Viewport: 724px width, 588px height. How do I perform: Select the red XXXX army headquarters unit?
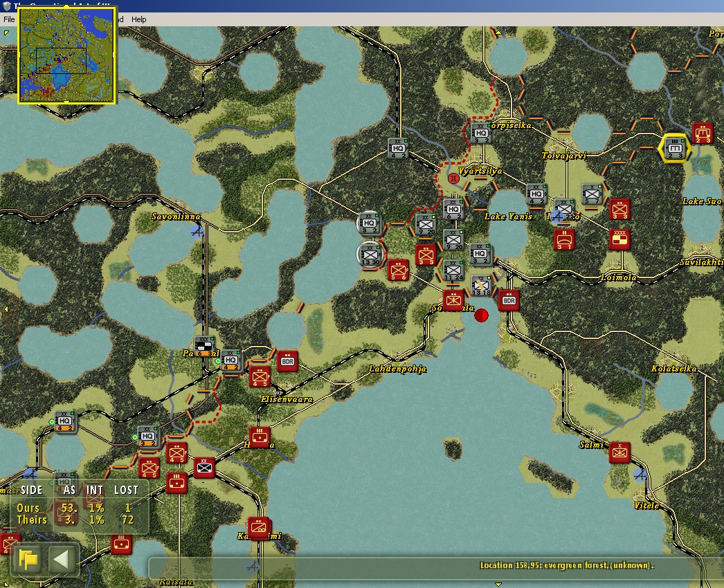pos(619,240)
